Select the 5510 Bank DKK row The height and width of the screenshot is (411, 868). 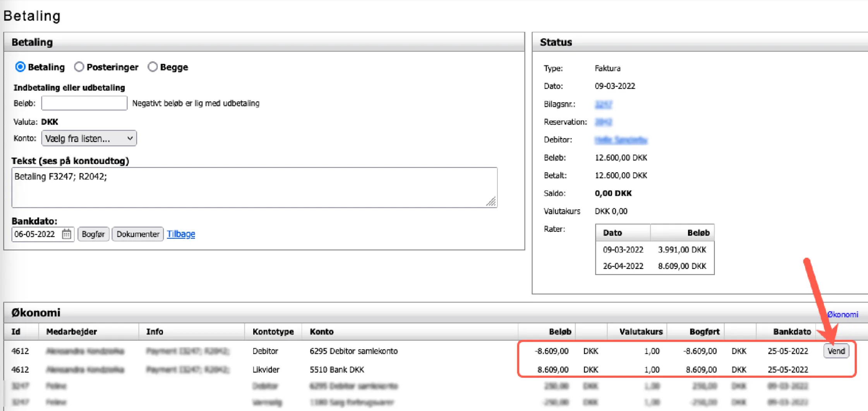pyautogui.click(x=337, y=370)
